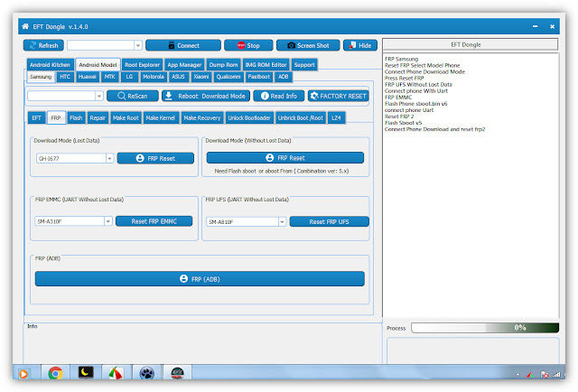The width and height of the screenshot is (578, 392).
Task: Click the wide FRP (ADB) button
Action: pos(200,279)
